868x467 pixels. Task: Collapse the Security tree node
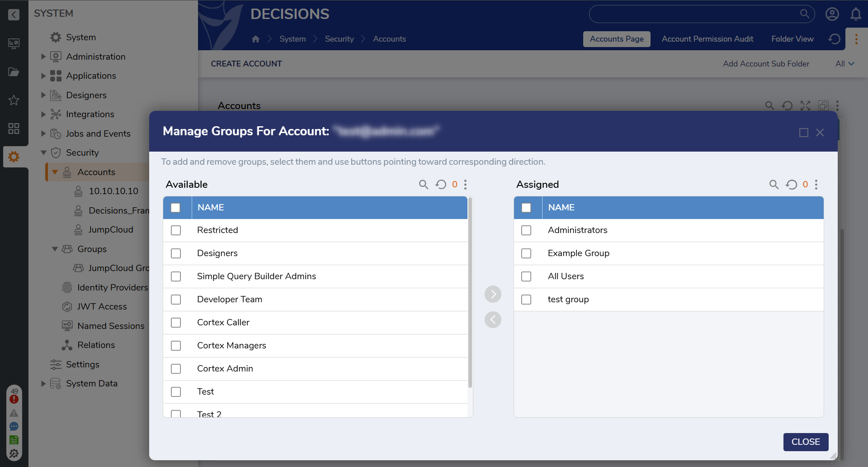[43, 153]
